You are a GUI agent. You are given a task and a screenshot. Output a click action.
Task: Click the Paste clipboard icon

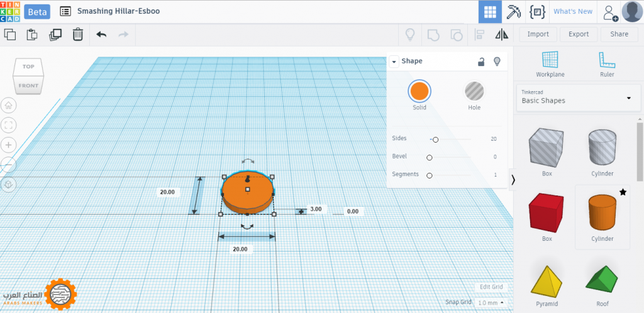tap(31, 35)
